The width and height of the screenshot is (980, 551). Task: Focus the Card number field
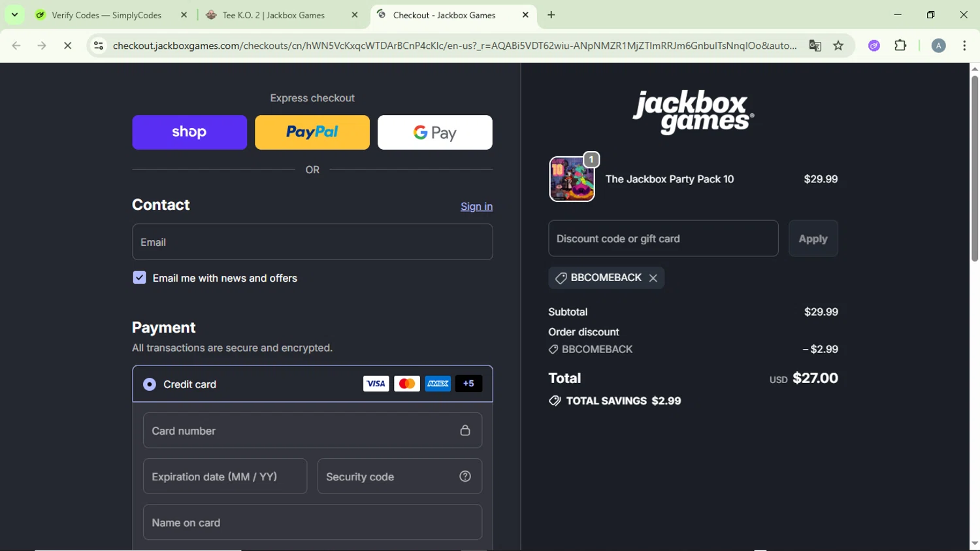(x=312, y=430)
